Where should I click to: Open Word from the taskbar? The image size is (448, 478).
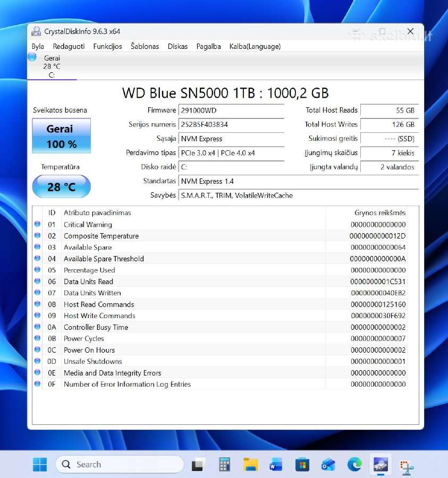tap(276, 465)
